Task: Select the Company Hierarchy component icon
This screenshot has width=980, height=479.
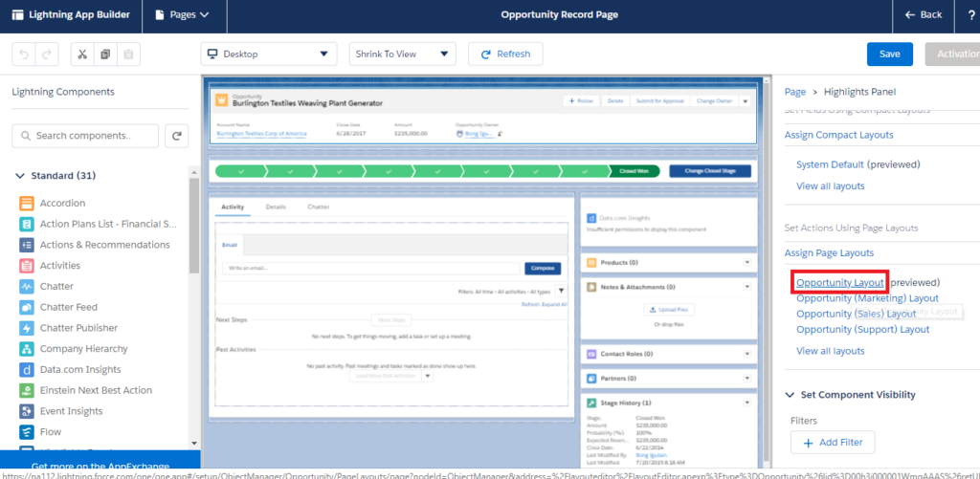Action: (26, 348)
